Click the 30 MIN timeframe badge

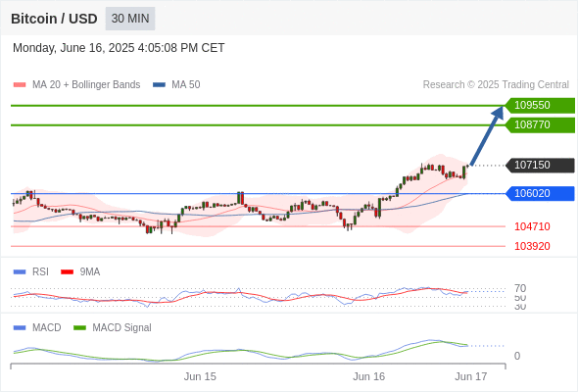pyautogui.click(x=130, y=19)
